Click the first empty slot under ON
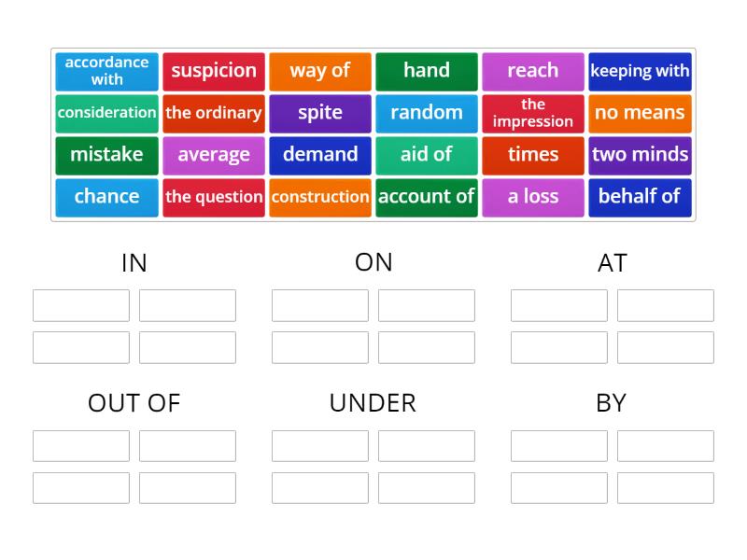Image resolution: width=747 pixels, height=560 pixels. pyautogui.click(x=320, y=305)
